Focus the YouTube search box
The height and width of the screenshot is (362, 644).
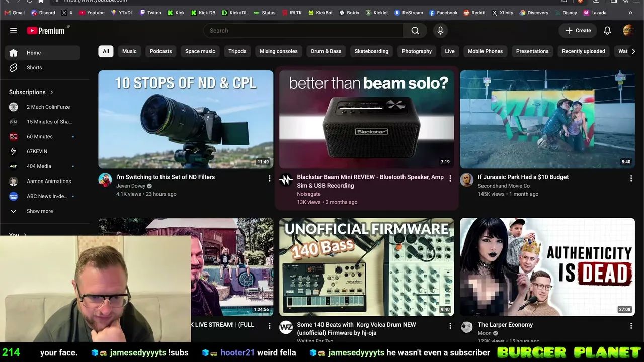(303, 31)
